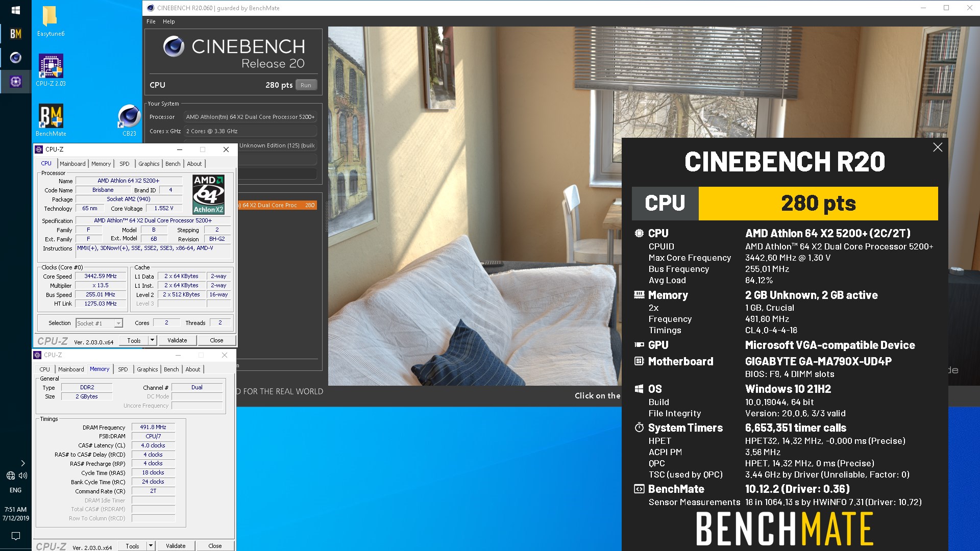This screenshot has height=551, width=980.
Task: Click the Channel # Dual field
Action: coord(197,388)
